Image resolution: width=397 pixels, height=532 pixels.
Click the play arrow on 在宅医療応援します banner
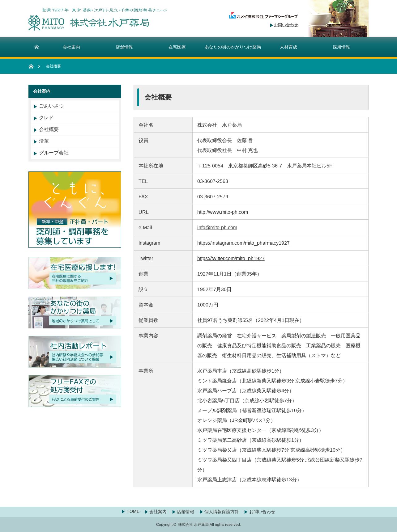[x=111, y=278]
